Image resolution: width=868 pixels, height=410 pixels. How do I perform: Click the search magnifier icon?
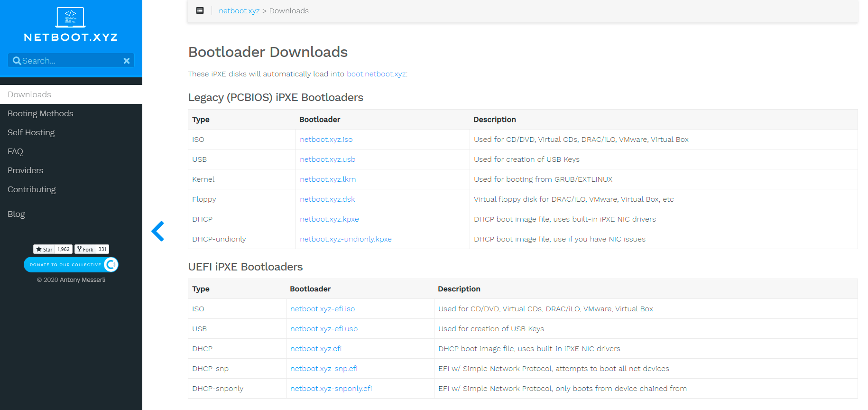[17, 61]
